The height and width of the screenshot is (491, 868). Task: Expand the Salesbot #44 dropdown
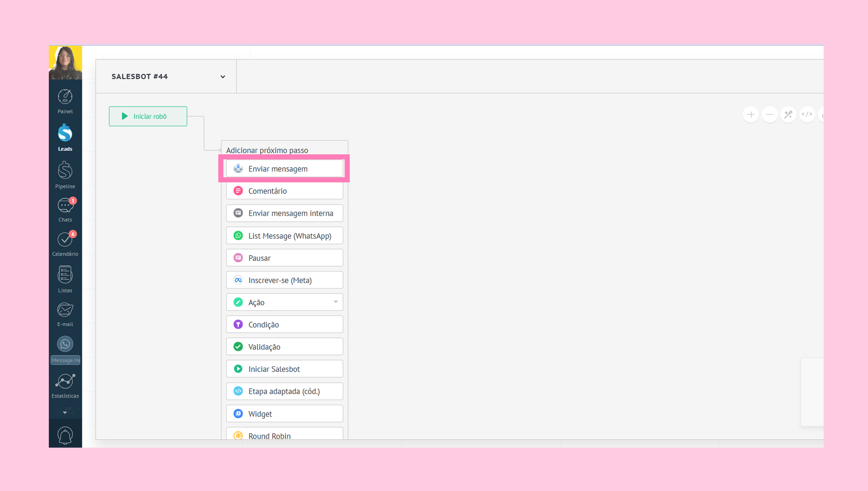pos(223,77)
